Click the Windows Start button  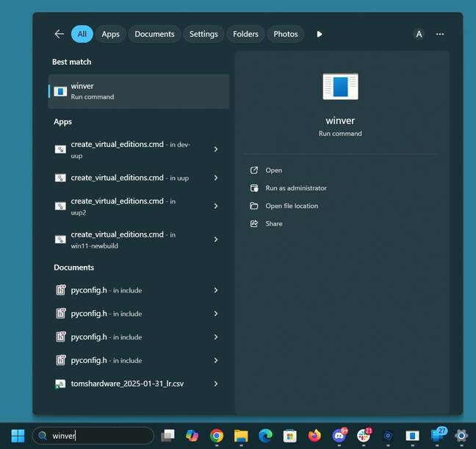click(18, 436)
